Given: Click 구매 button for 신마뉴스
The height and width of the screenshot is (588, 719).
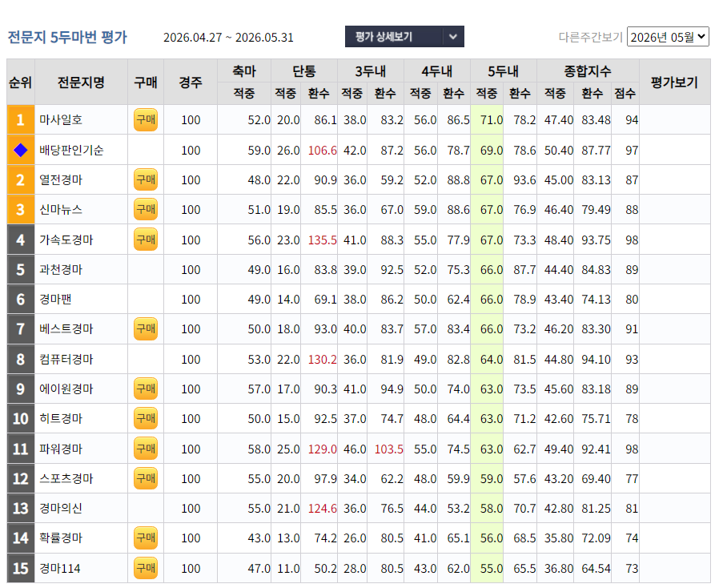Looking at the screenshot, I should [146, 209].
